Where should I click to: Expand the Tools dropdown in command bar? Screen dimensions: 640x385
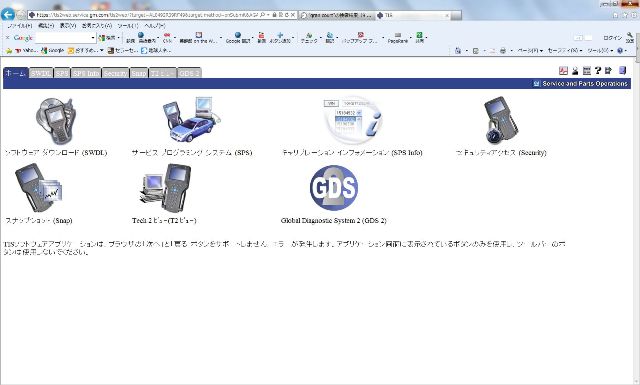point(600,51)
